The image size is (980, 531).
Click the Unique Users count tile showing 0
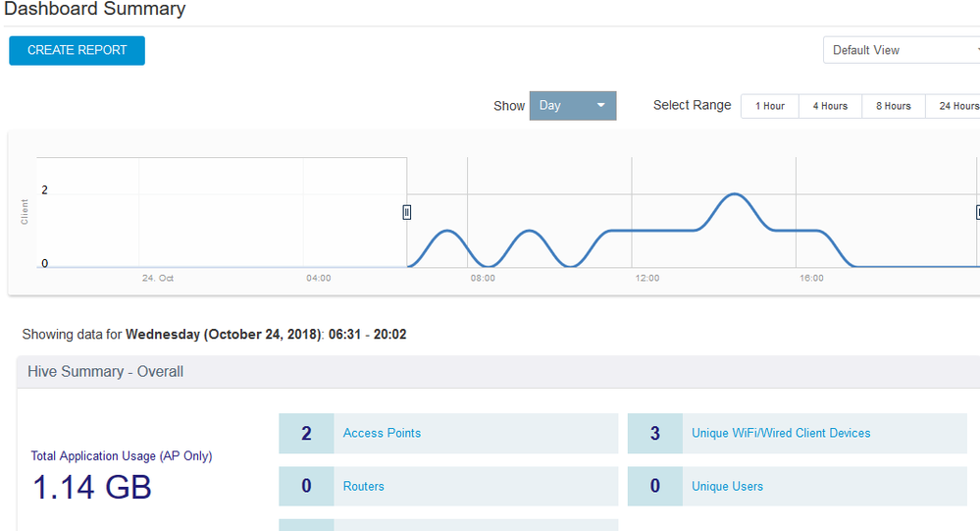click(x=654, y=486)
